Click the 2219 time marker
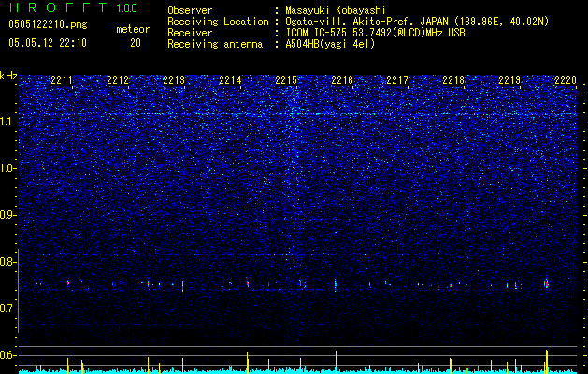588x374 pixels. (x=509, y=80)
